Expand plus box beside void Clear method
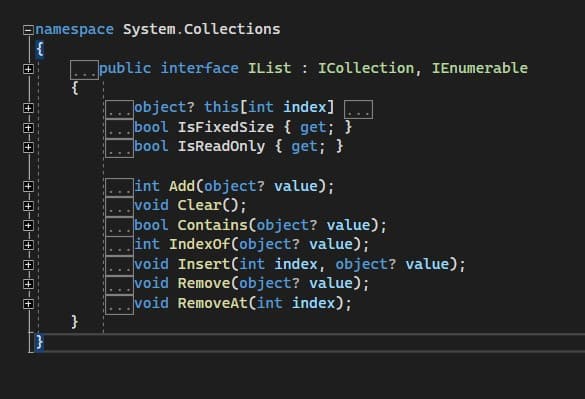The height and width of the screenshot is (399, 585). 28,206
